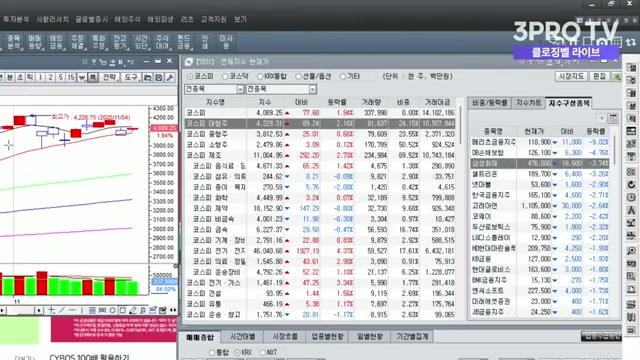
Task: Open the 업종별현황 tab
Action: tap(327, 337)
